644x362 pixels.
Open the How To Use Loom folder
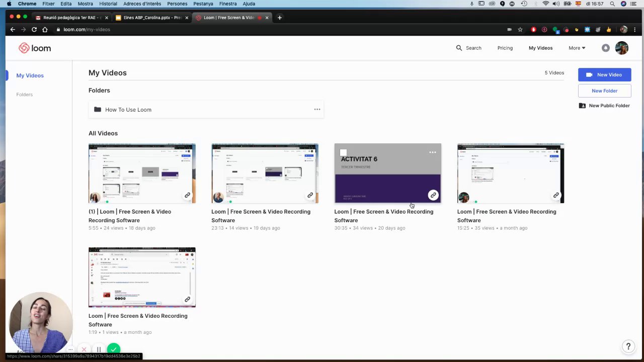[x=206, y=110]
